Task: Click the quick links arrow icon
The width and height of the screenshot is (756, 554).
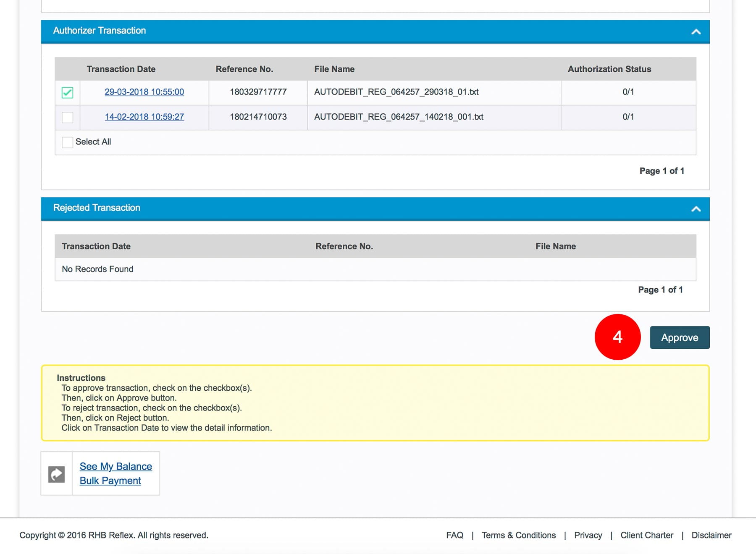Action: click(57, 474)
